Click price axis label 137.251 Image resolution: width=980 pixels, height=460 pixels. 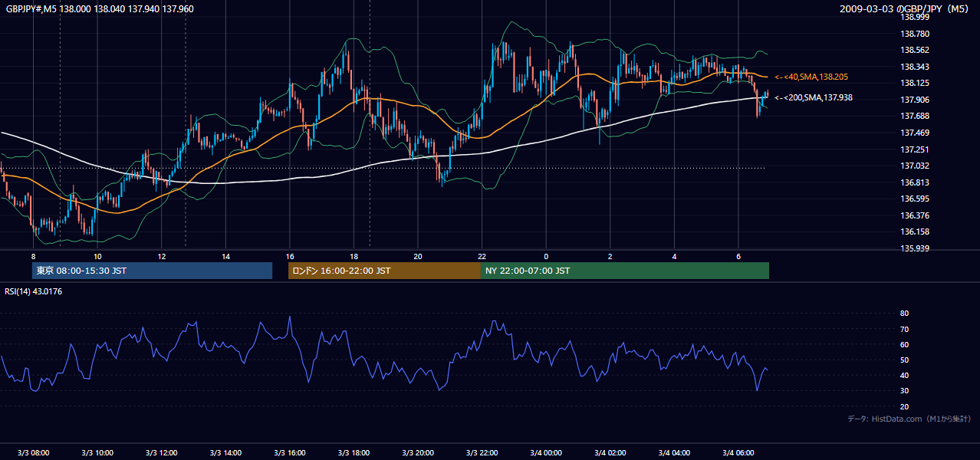click(913, 149)
